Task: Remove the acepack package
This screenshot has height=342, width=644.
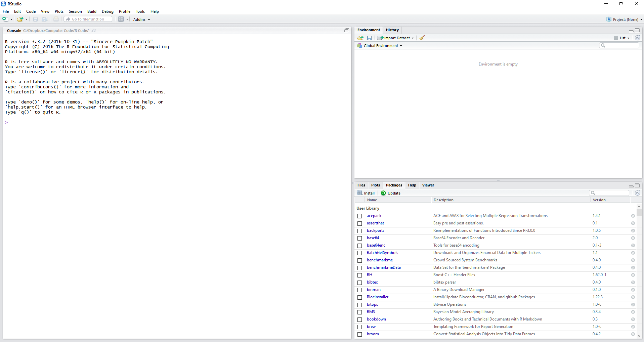Action: coord(633,216)
